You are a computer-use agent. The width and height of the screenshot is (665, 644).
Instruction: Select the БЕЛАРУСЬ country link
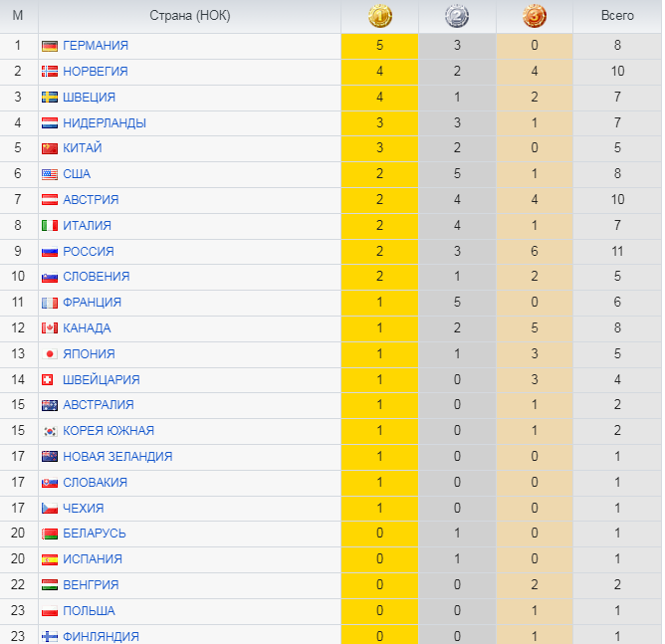point(94,534)
